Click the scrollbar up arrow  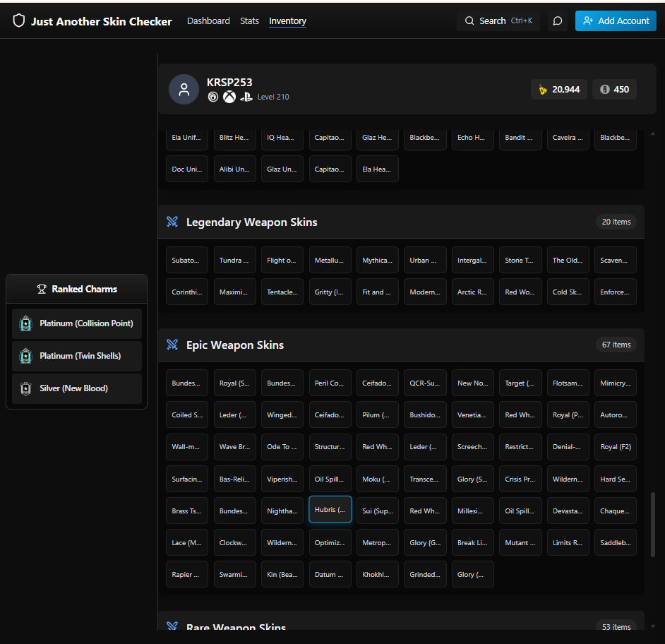point(653,133)
